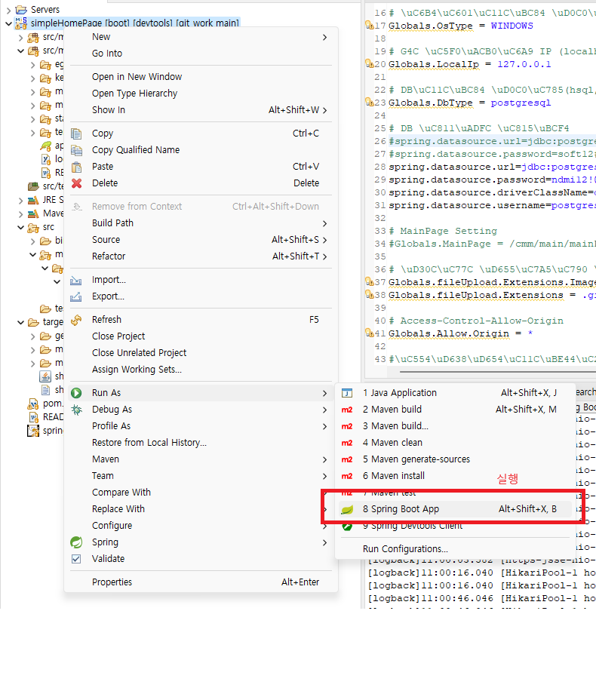Viewport: 596px width, 700px height.
Task: Open the New submenu arrow
Action: (x=325, y=37)
